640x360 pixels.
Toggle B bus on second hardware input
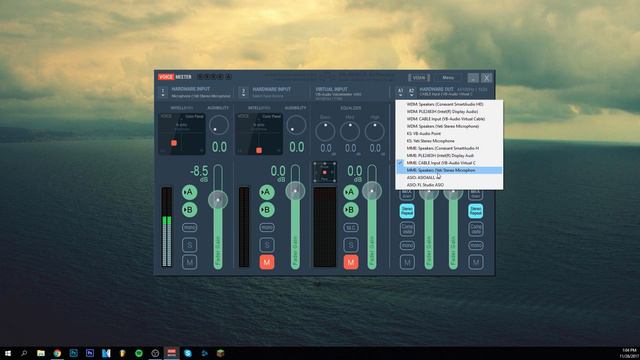pos(267,210)
